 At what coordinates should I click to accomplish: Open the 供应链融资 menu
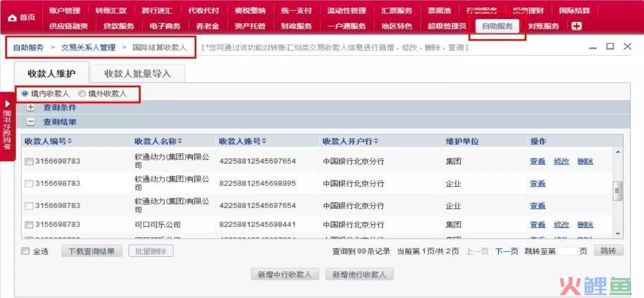tap(69, 26)
